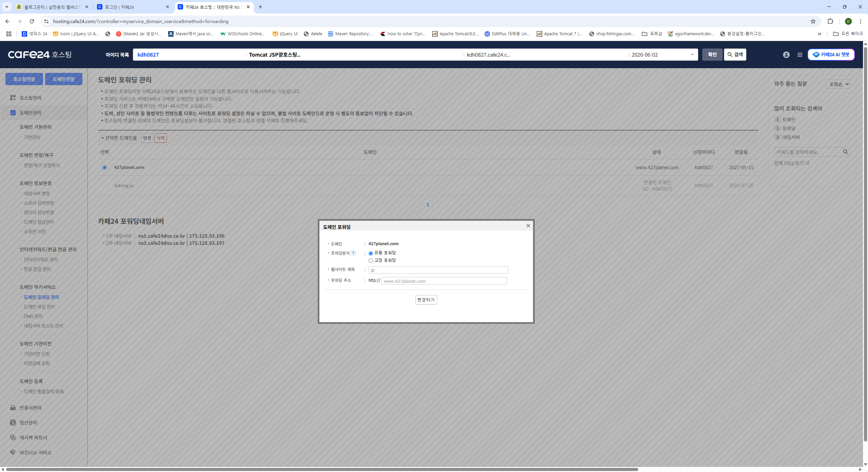The width and height of the screenshot is (868, 472).
Task: Open 전체 FAQ 보기 link
Action: click(791, 163)
